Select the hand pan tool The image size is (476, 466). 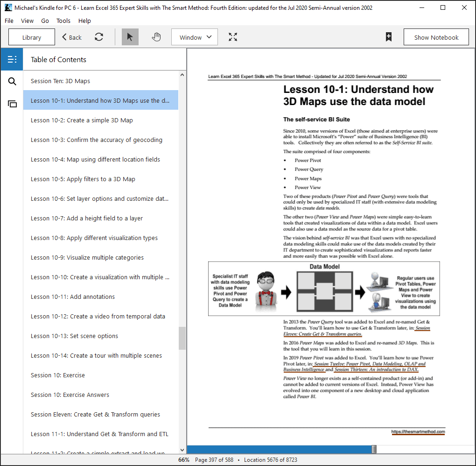click(x=156, y=37)
